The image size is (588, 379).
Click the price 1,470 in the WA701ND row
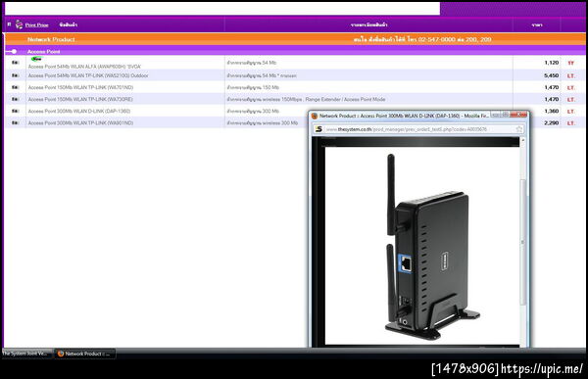point(551,87)
